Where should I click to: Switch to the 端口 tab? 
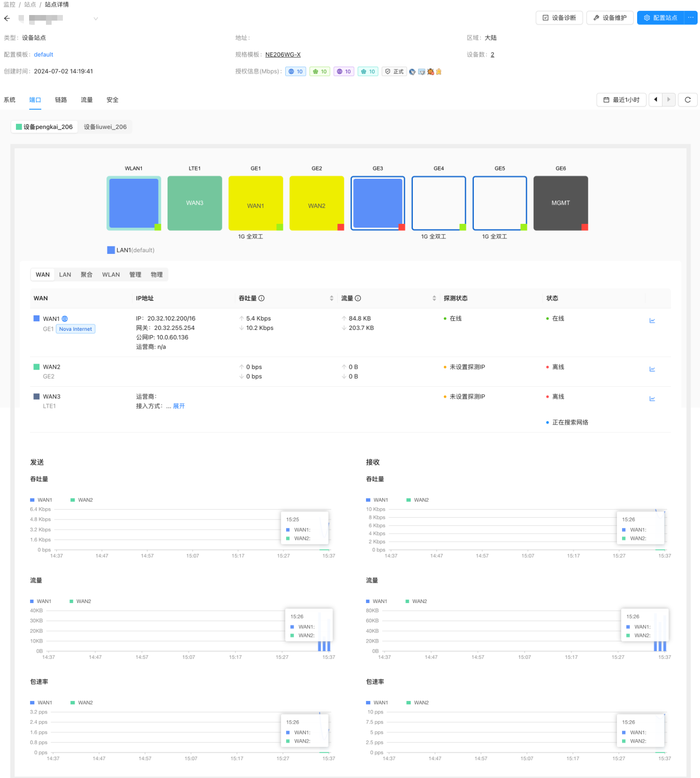pos(35,100)
